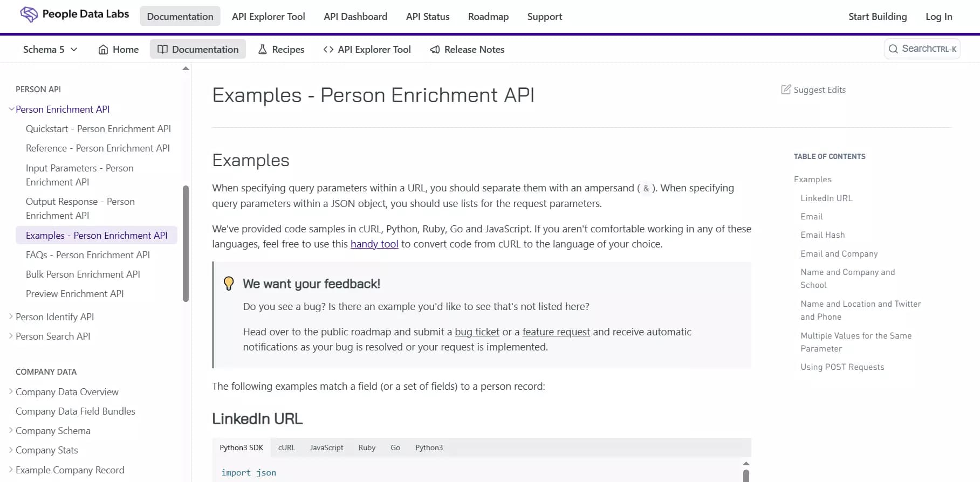Select the JavaScript code sample tab

326,447
